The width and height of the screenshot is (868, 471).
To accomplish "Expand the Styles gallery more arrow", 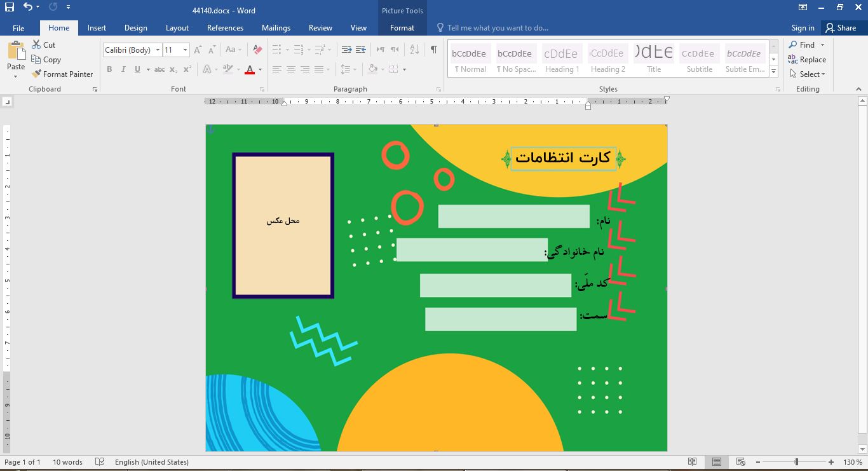I will coord(773,72).
